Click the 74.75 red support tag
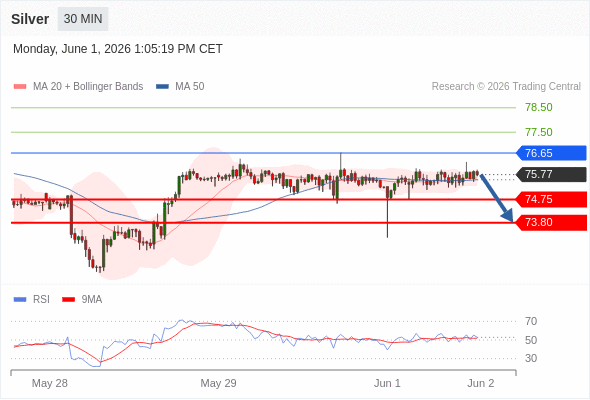Image resolution: width=590 pixels, height=400 pixels. (551, 199)
